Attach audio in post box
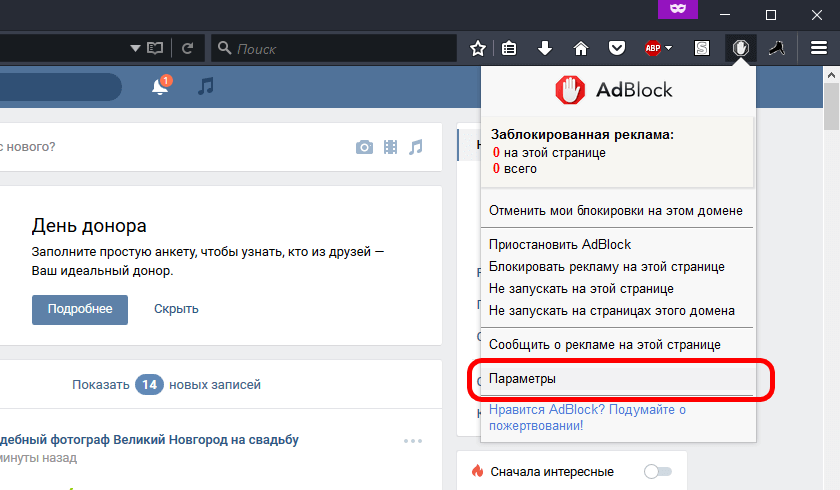This screenshot has width=840, height=490. coord(416,147)
